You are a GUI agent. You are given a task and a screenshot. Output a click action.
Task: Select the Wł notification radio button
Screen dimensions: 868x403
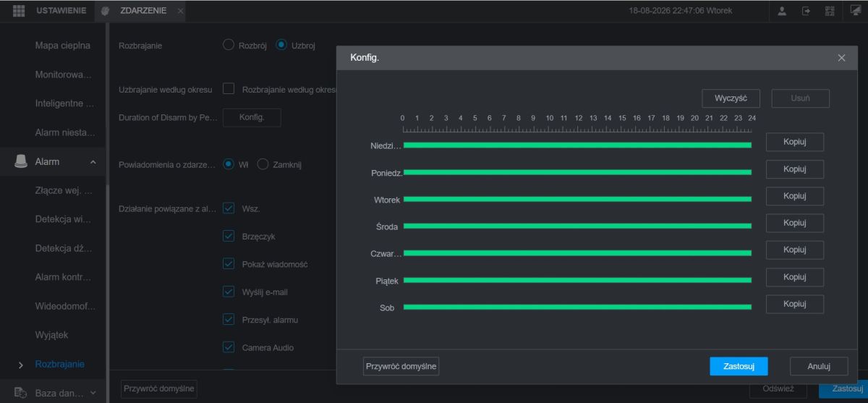point(229,164)
